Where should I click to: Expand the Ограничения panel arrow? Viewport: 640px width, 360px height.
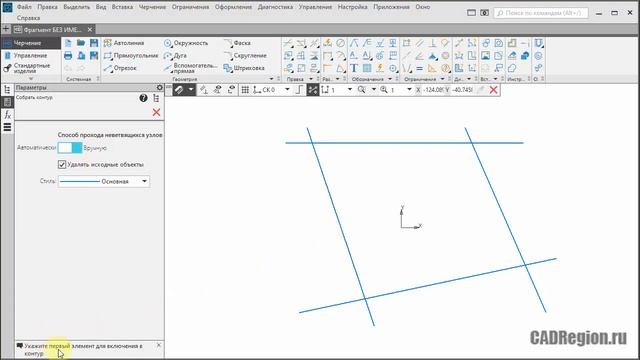(x=442, y=79)
